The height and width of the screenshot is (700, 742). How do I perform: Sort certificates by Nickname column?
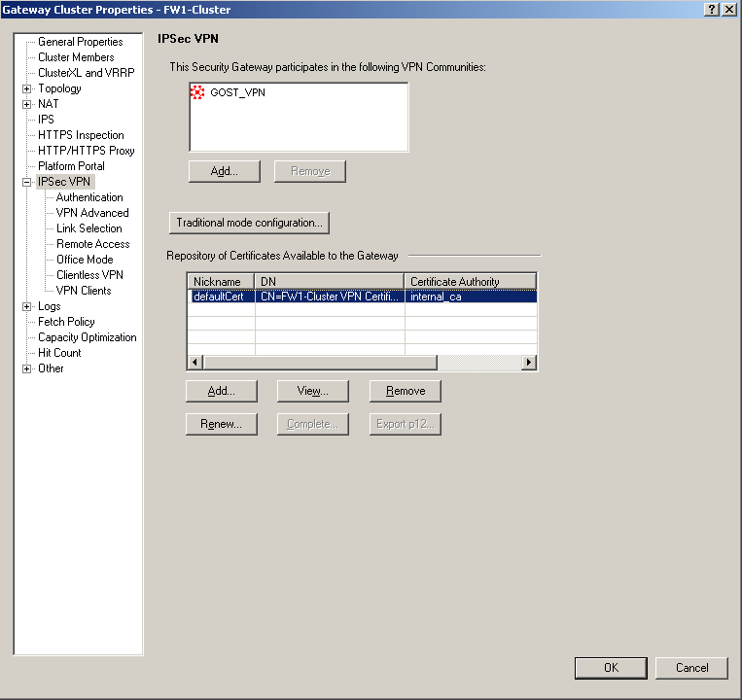[x=221, y=282]
